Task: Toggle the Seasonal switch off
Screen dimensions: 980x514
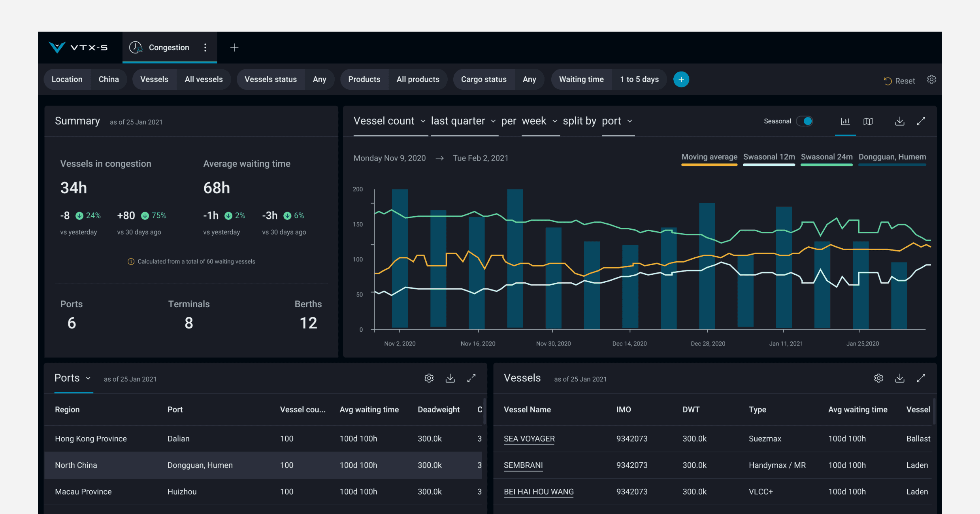Action: coord(805,121)
